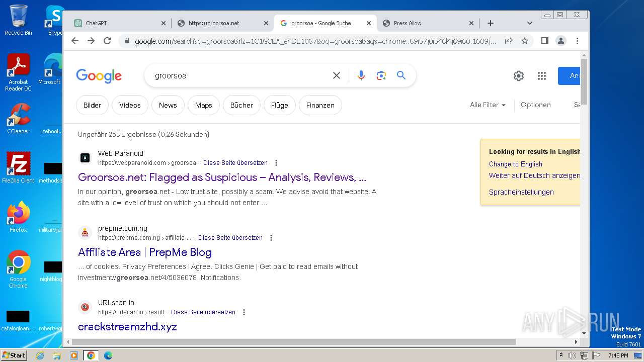Translate the Web Paranoid result page

pyautogui.click(x=235, y=163)
